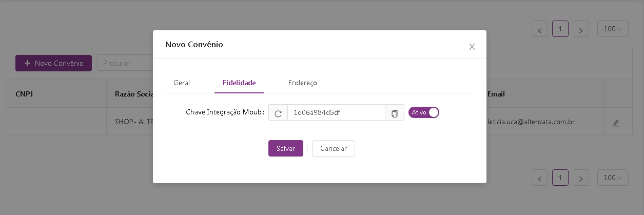Switch to the Geral tab
The height and width of the screenshot is (215, 644).
point(182,83)
